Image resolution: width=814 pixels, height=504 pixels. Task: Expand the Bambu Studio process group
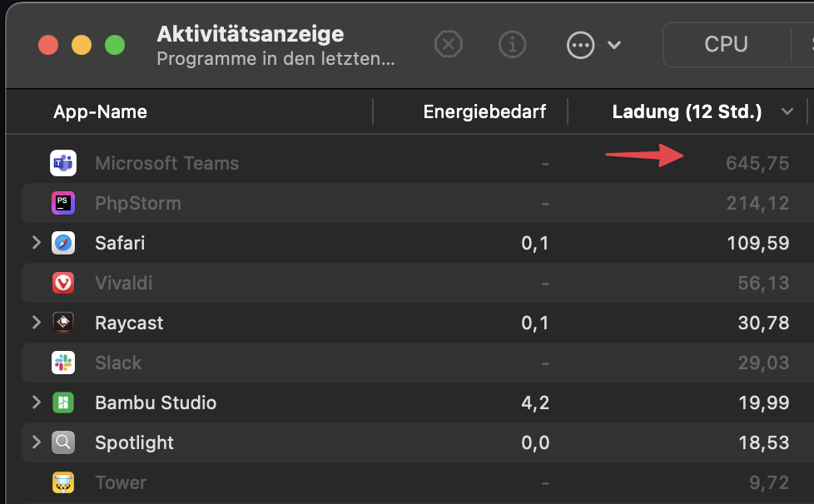point(37,403)
